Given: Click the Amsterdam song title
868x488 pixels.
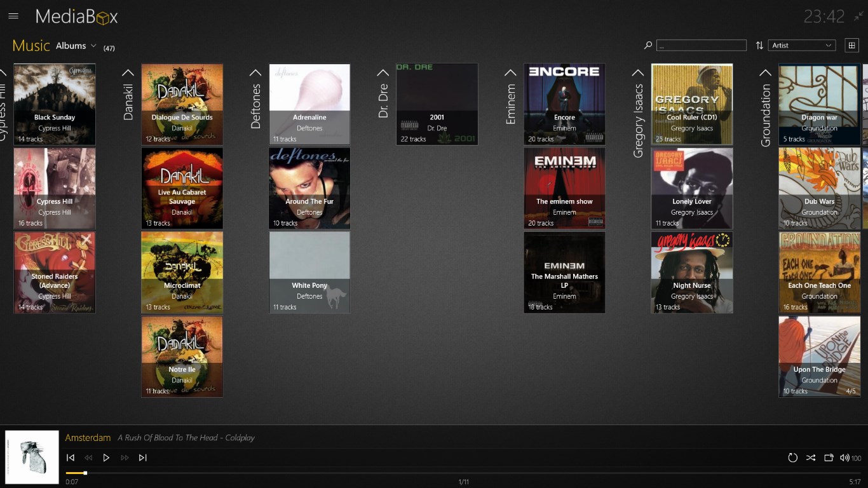Looking at the screenshot, I should [88, 438].
